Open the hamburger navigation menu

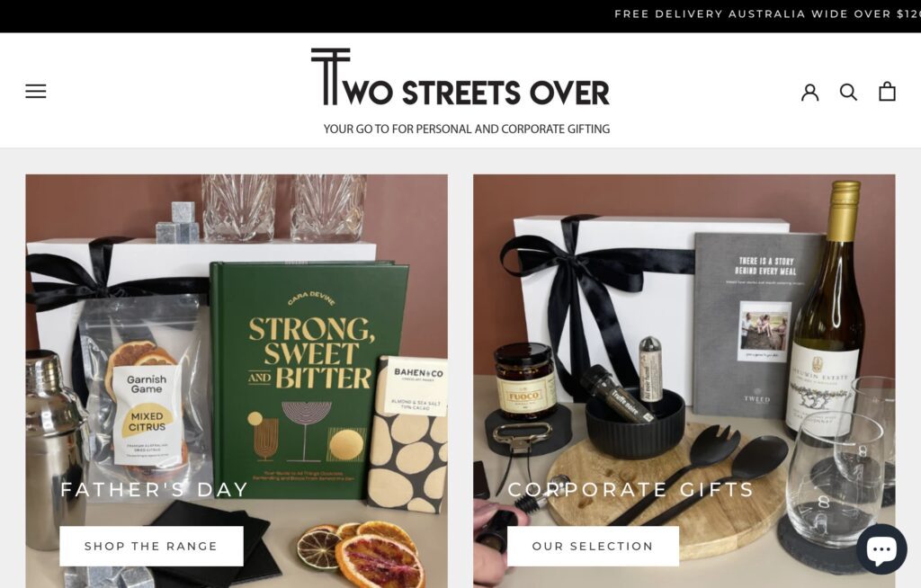tap(36, 91)
